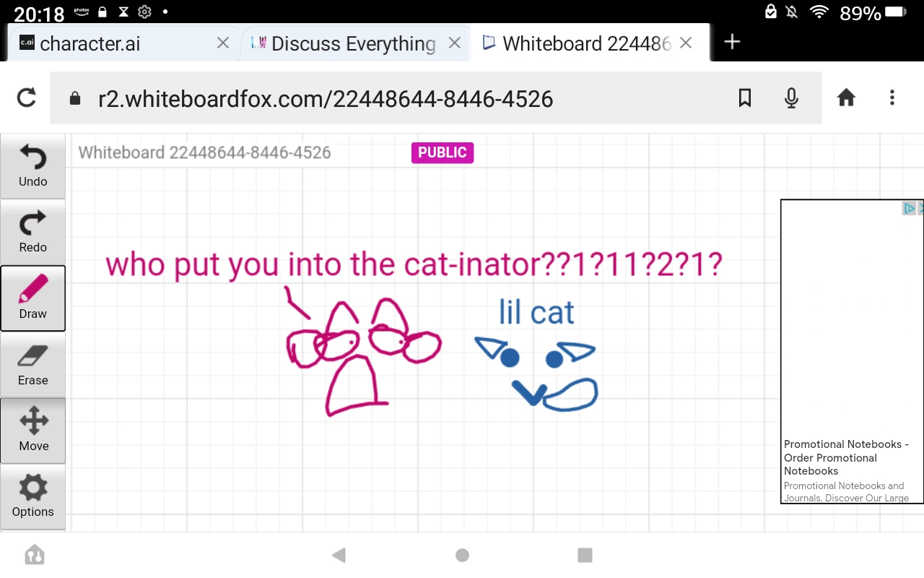Activate the Move tool
This screenshot has height=578, width=924.
[x=32, y=431]
